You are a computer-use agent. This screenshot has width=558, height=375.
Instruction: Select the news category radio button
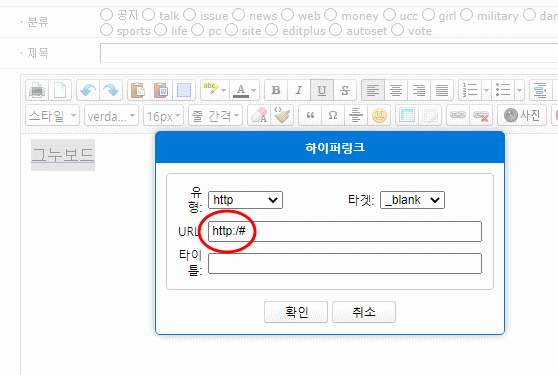point(238,15)
